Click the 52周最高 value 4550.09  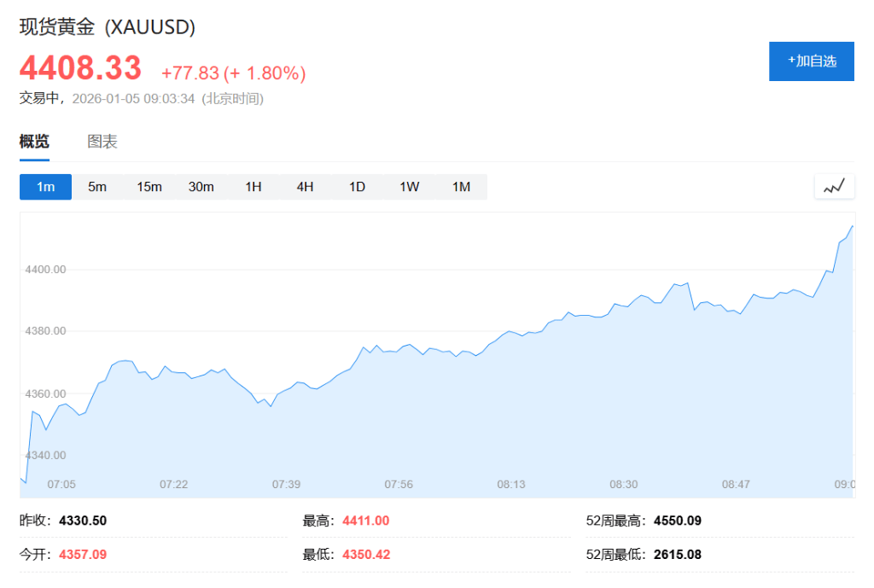pyautogui.click(x=677, y=521)
